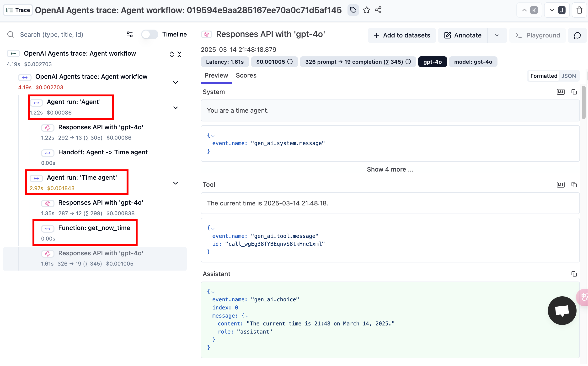Open the Annotate dropdown arrow
The image size is (588, 366).
497,35
